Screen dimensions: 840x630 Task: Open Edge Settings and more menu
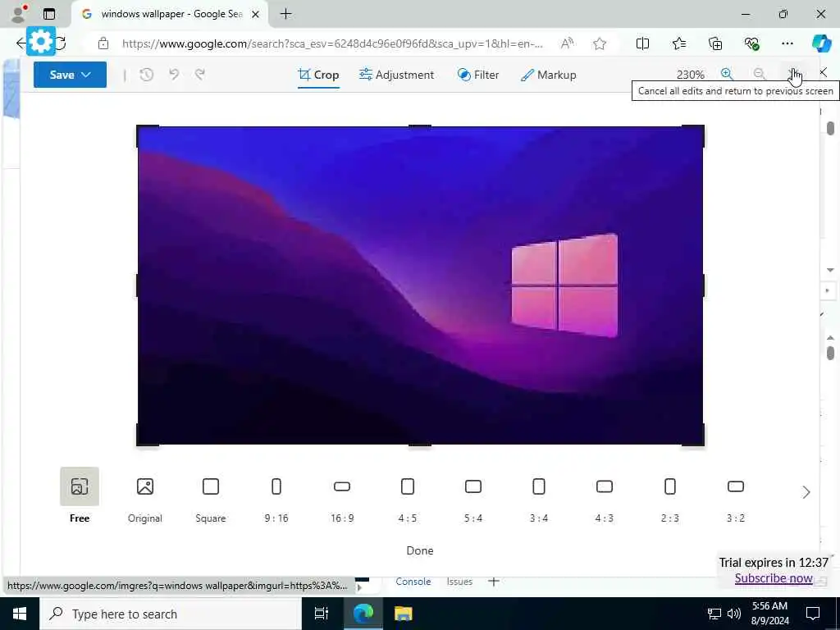click(787, 44)
